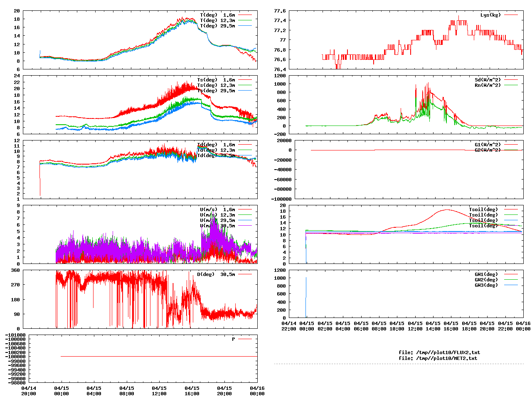532x399 pixels.
Task: Click the '77.2' tick label
Action: (280, 30)
